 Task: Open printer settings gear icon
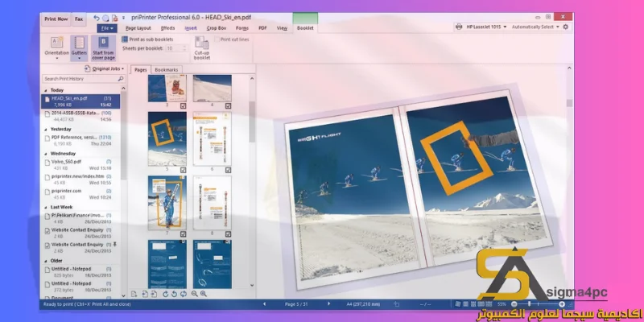tap(566, 27)
